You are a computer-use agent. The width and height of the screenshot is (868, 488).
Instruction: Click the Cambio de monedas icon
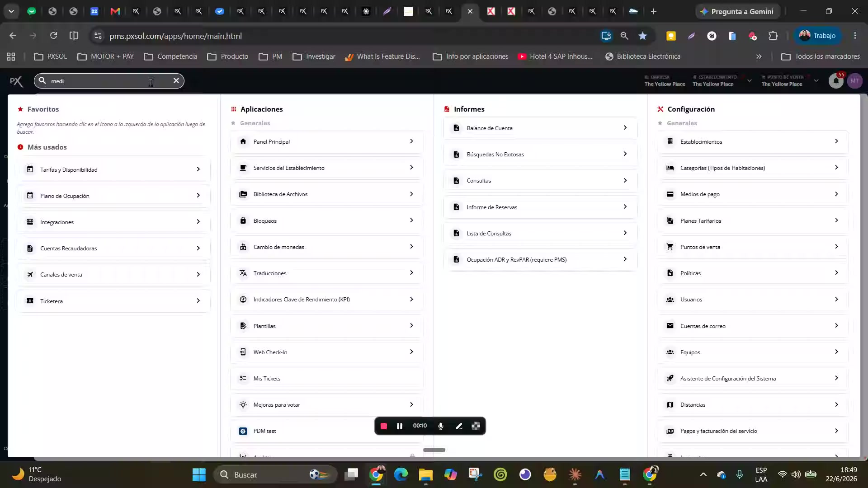click(243, 247)
